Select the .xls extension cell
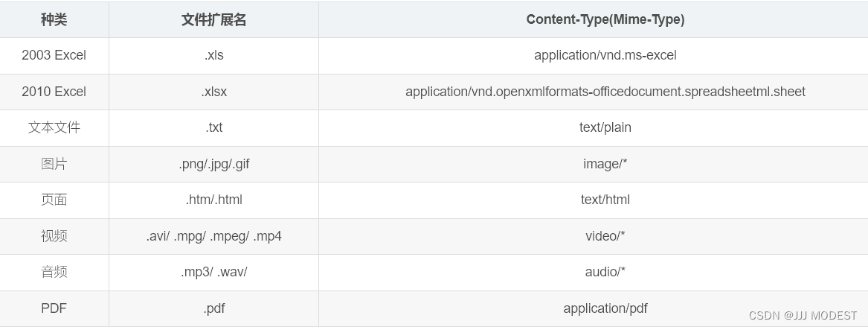868x327 pixels. pyautogui.click(x=213, y=55)
